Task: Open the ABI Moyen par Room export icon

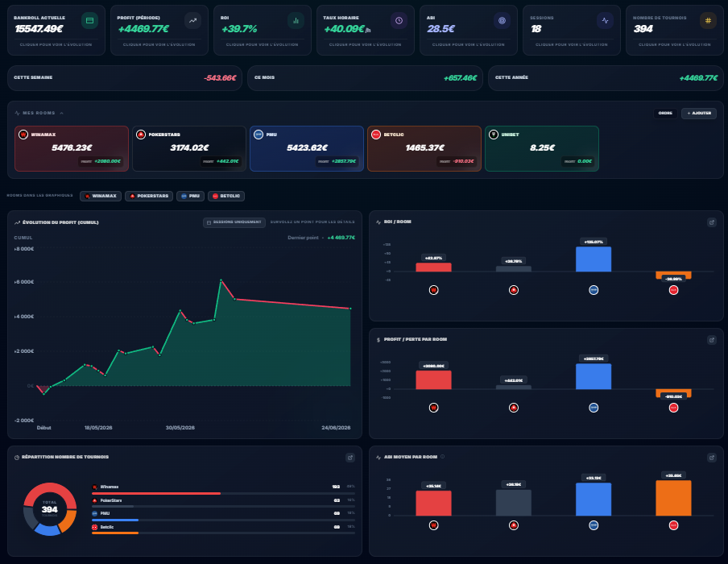Action: [x=711, y=458]
